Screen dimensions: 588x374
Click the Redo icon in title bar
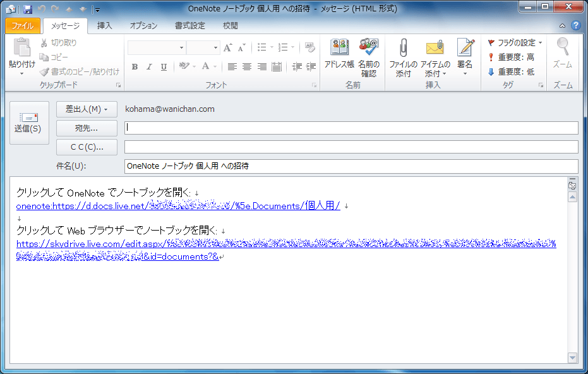pos(55,9)
